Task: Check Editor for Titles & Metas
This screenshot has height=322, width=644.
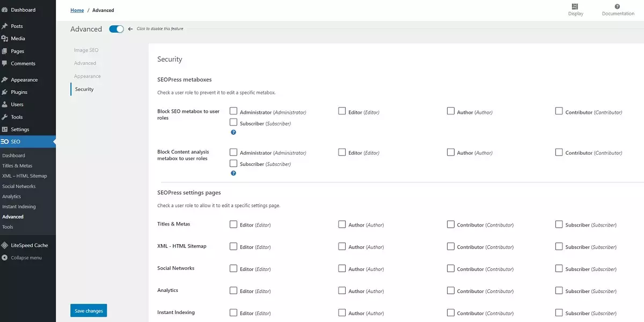Action: [233, 224]
